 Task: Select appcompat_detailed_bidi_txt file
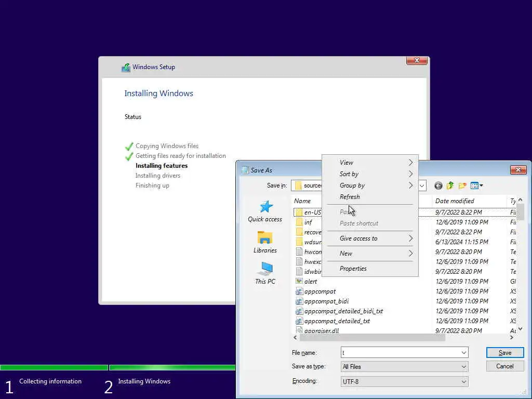click(339, 311)
